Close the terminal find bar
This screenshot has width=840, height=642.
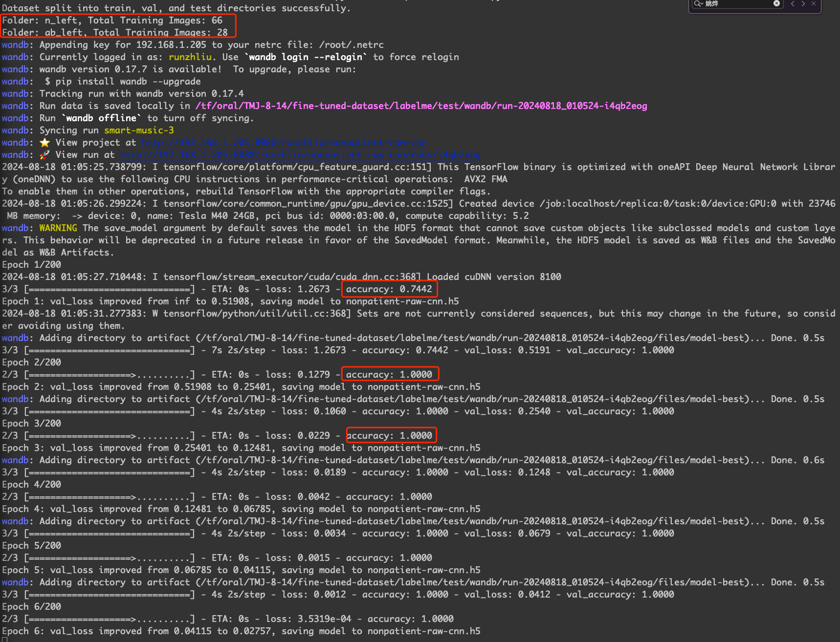click(814, 3)
